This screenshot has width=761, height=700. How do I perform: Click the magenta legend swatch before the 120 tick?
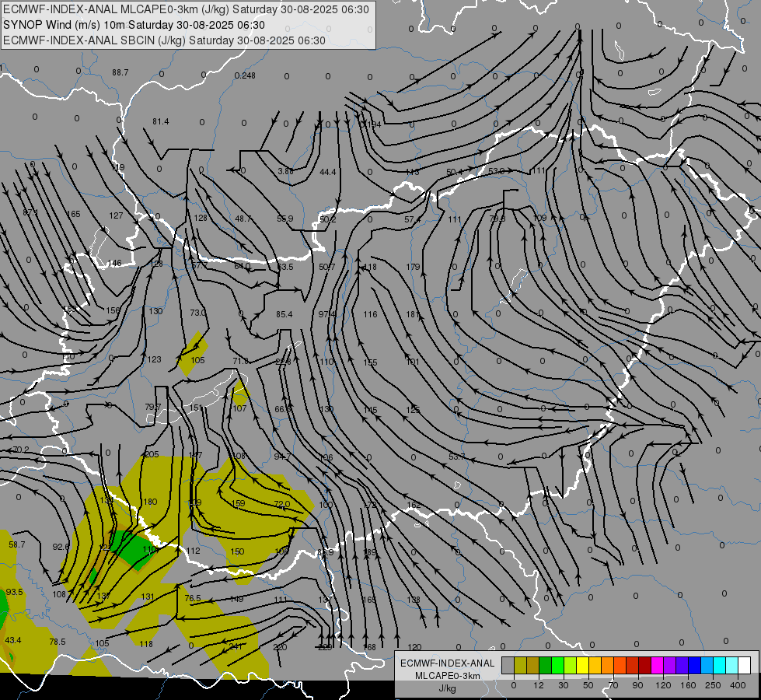tap(658, 666)
